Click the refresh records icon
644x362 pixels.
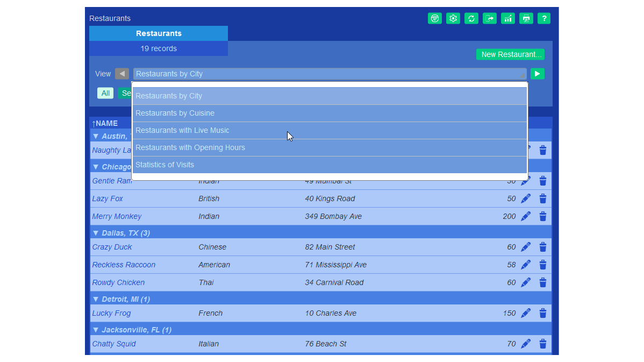(471, 18)
